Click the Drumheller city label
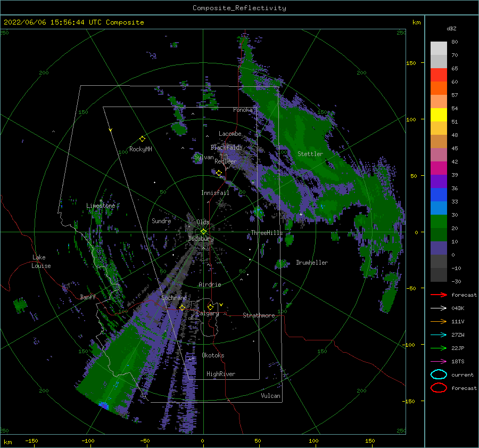The width and height of the screenshot is (479, 448). tap(312, 263)
